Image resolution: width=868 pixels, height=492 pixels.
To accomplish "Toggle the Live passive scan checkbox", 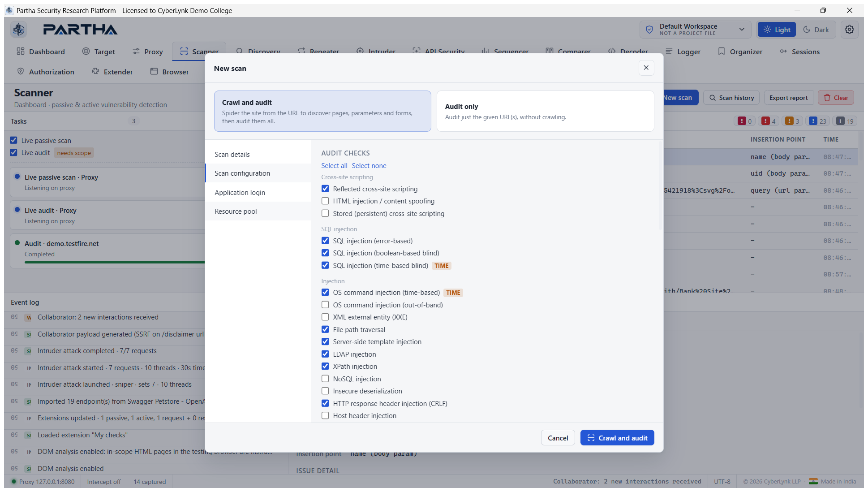I will (13, 140).
